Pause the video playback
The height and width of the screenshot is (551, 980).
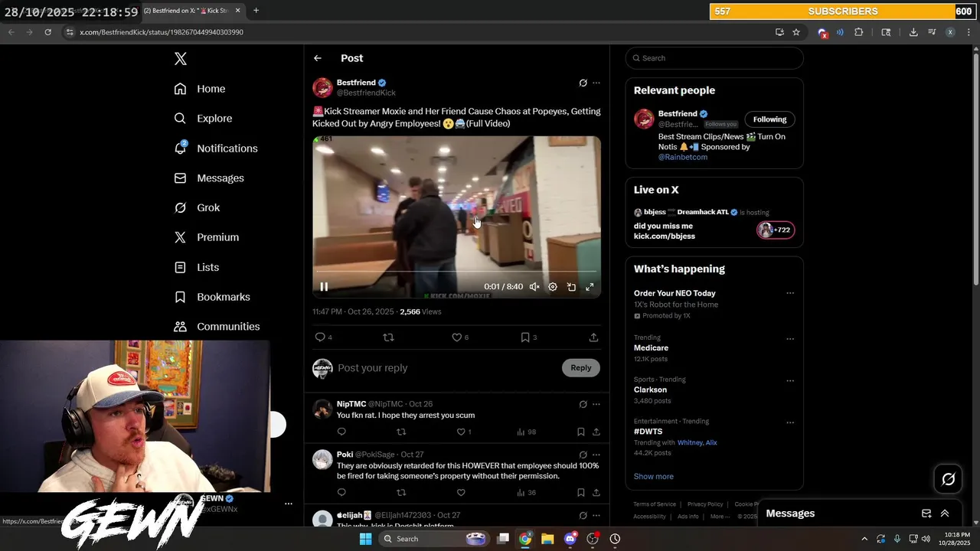click(x=324, y=287)
